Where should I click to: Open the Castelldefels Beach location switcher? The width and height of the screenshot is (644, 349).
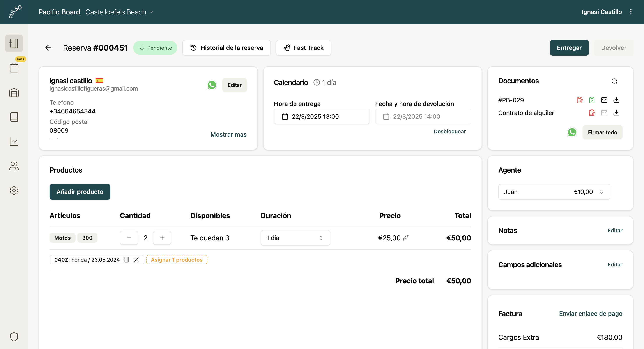point(120,12)
